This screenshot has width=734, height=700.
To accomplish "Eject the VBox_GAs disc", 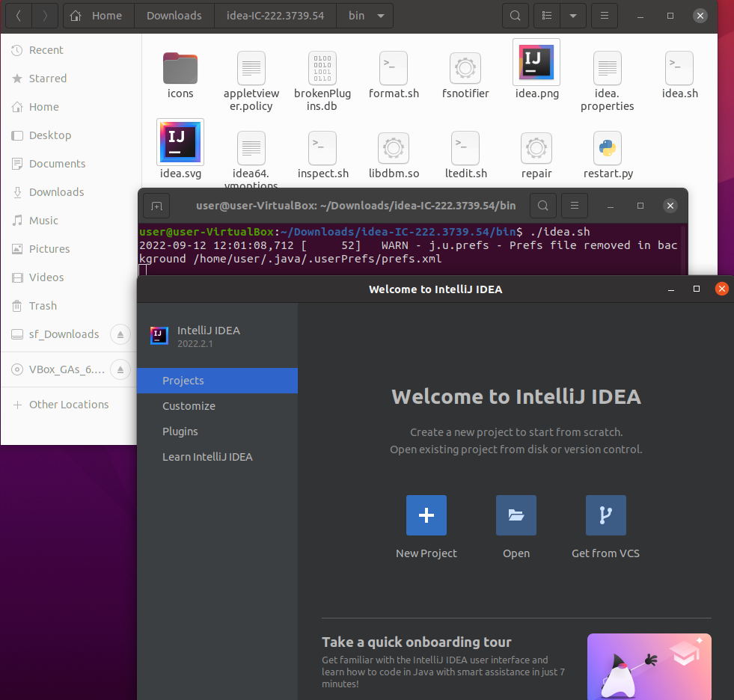I will point(120,369).
